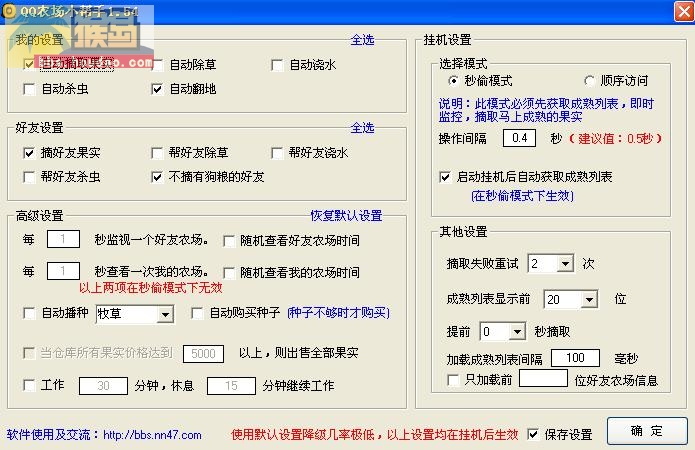Open 提前 seconds dropdown

(517, 332)
